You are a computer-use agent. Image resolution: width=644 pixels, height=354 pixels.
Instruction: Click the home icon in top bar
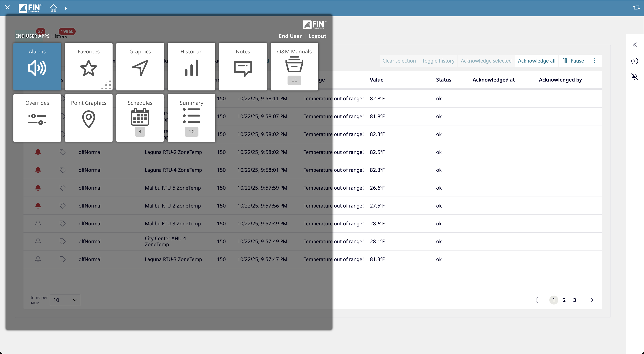click(53, 8)
